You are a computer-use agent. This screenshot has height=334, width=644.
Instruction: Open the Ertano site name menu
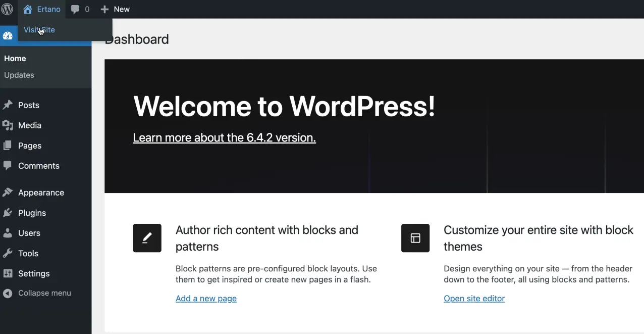click(48, 9)
